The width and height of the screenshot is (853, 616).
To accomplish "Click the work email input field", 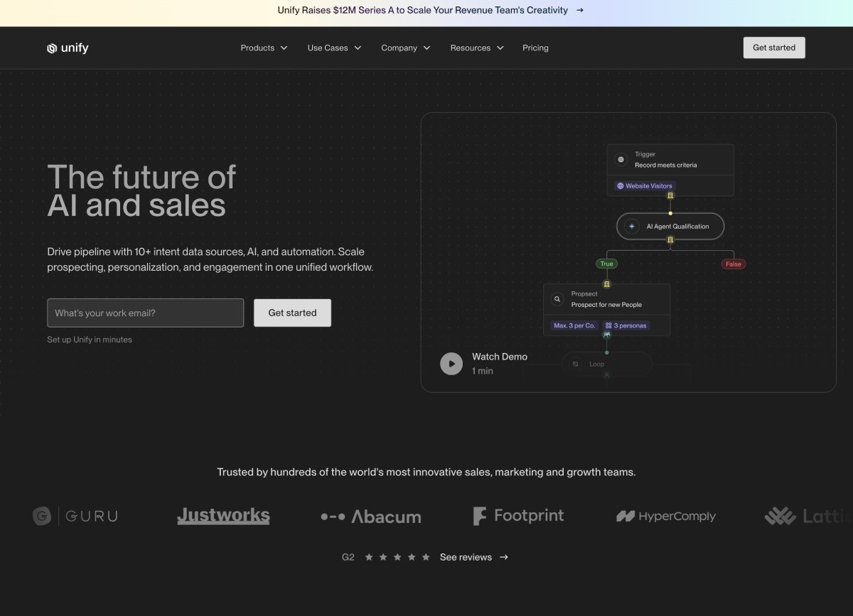I will (x=145, y=313).
